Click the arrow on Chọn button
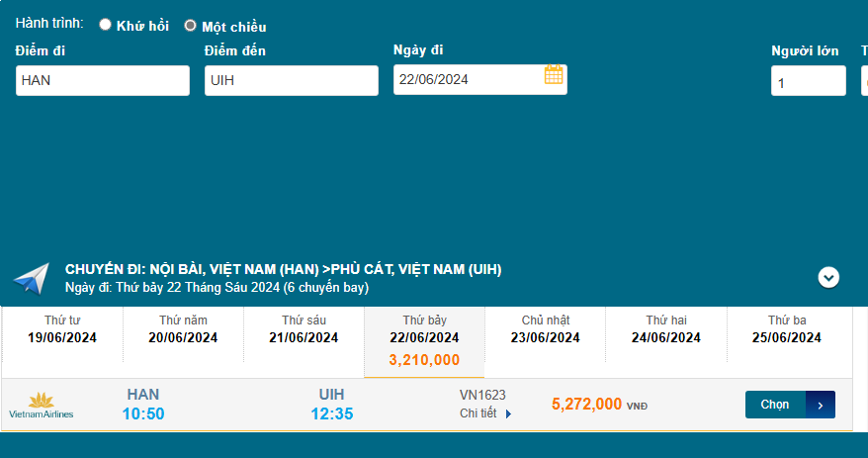Screen dimensions: 868x458 click(821, 405)
